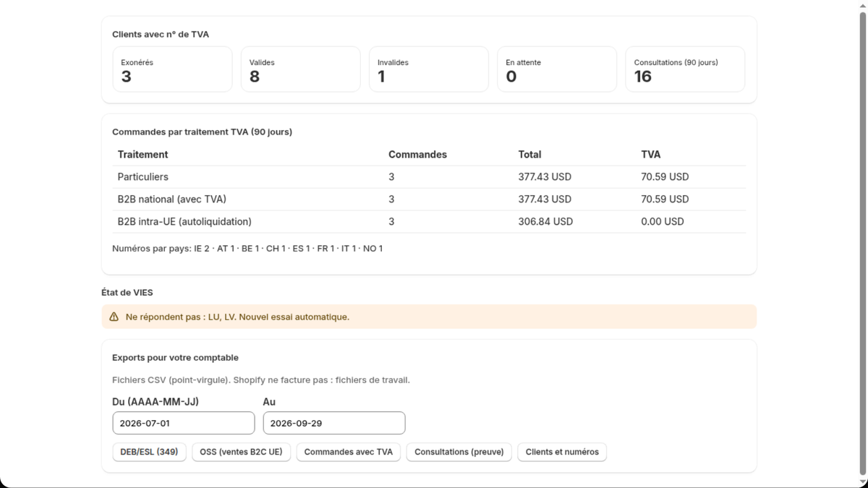Click the 0.00 USD TVA cell
Viewport: 868px width, 488px height.
click(662, 221)
